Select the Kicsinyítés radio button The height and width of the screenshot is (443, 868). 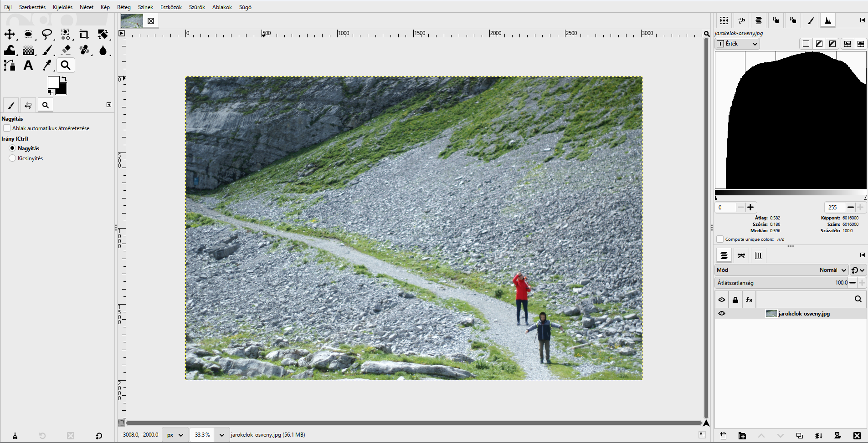[12, 158]
